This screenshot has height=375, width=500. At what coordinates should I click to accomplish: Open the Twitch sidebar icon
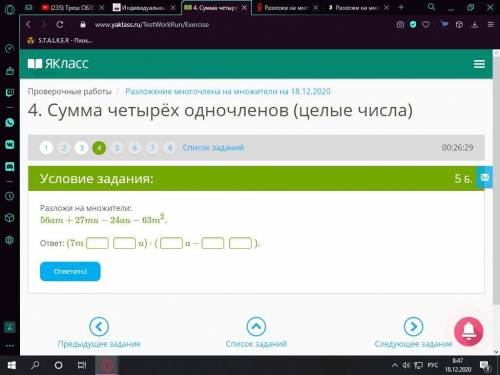point(10,93)
